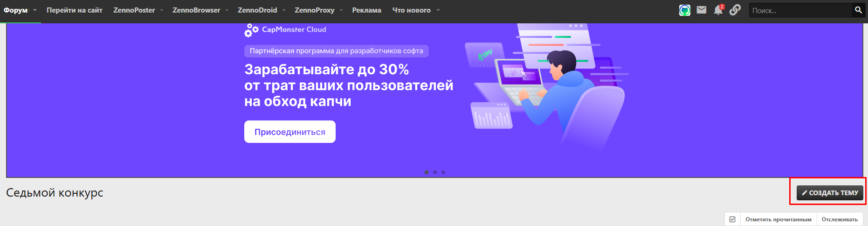Open private messages envelope icon

[x=701, y=10]
